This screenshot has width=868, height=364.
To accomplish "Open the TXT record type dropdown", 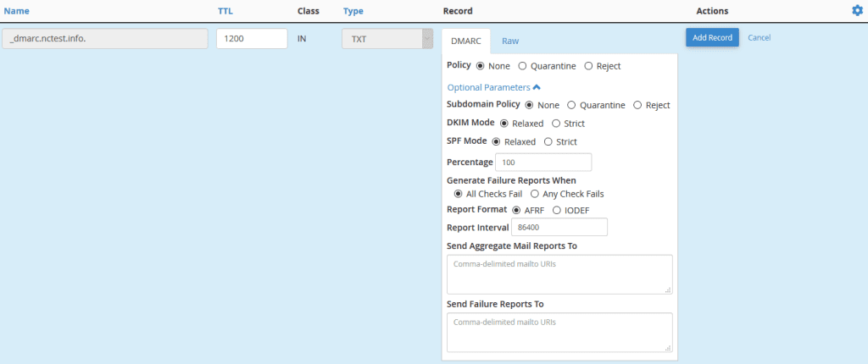I will [387, 39].
